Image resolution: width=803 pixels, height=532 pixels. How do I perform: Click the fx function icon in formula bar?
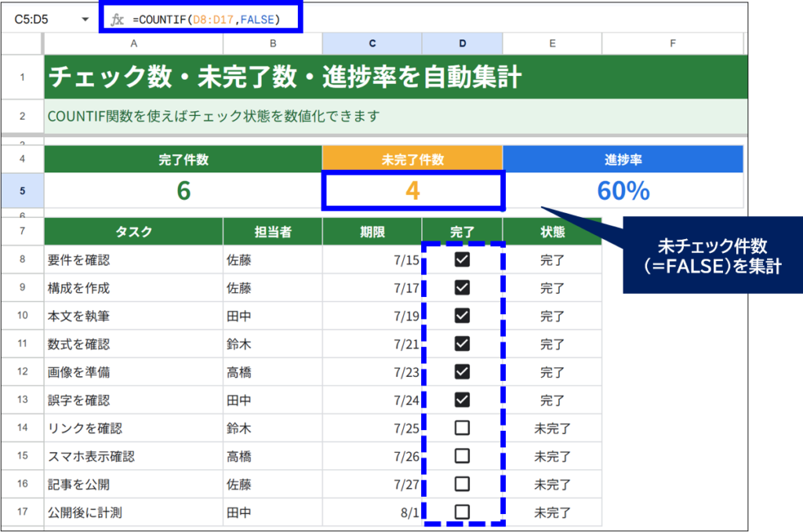click(x=118, y=20)
